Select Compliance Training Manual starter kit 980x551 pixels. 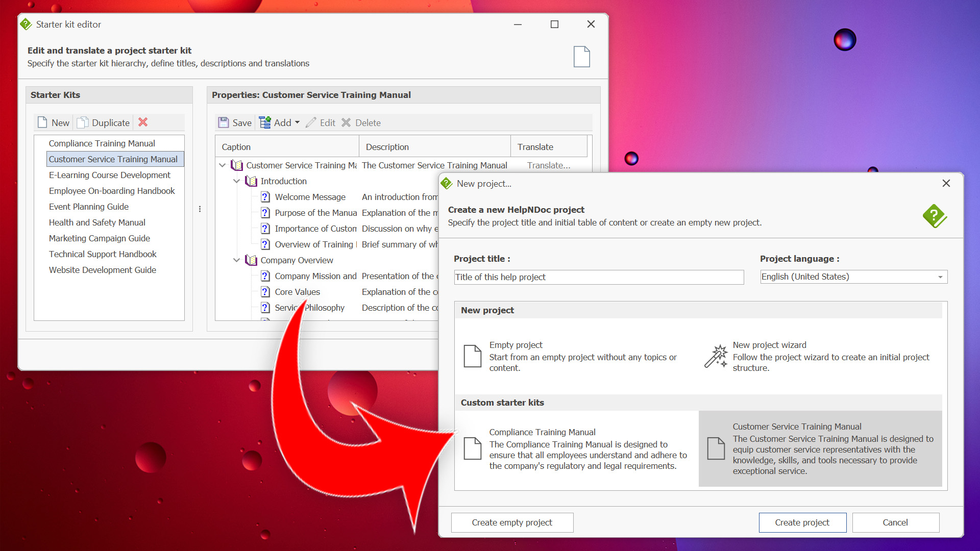pyautogui.click(x=102, y=143)
